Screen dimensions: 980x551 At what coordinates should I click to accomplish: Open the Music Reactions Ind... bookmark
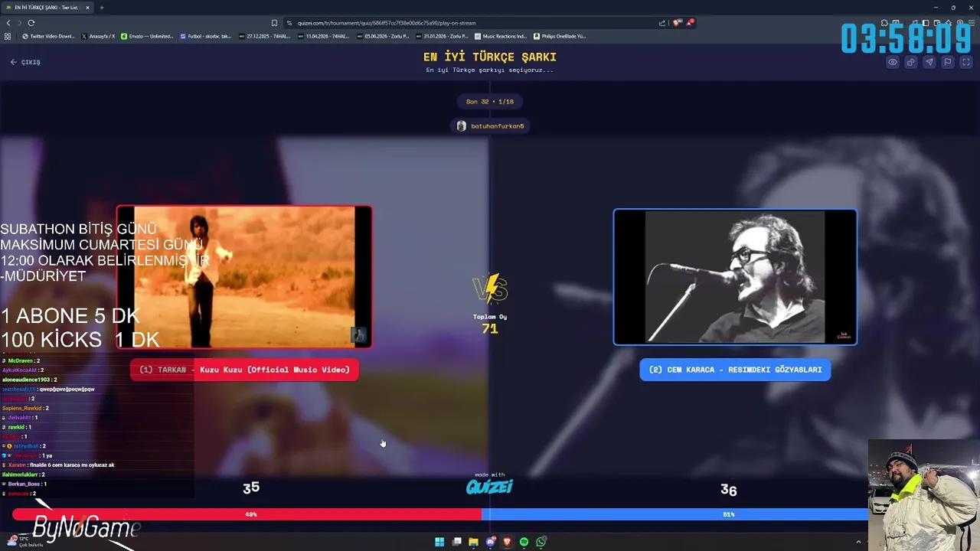[501, 36]
